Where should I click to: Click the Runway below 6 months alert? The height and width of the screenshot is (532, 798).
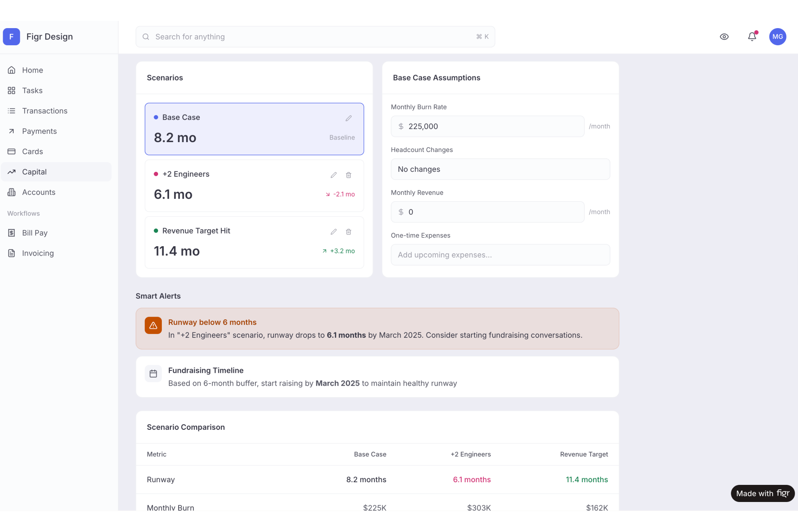tap(377, 328)
